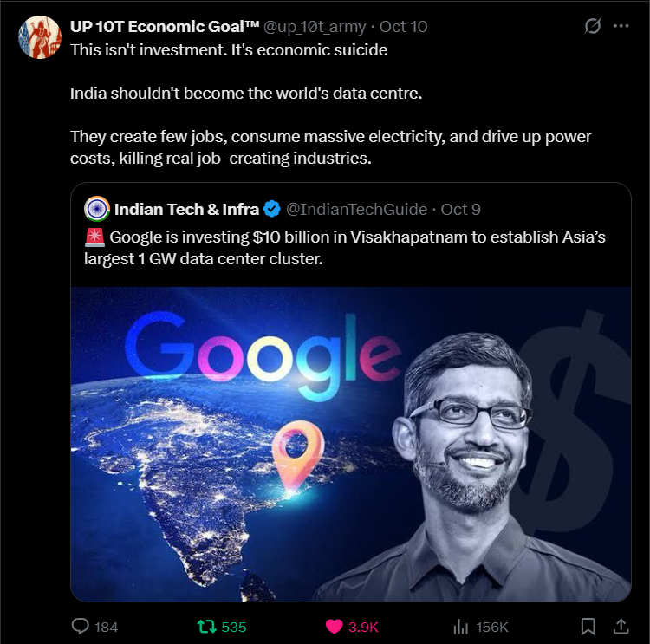650x644 pixels.
Task: Click the blue verified badge
Action: click(x=272, y=209)
